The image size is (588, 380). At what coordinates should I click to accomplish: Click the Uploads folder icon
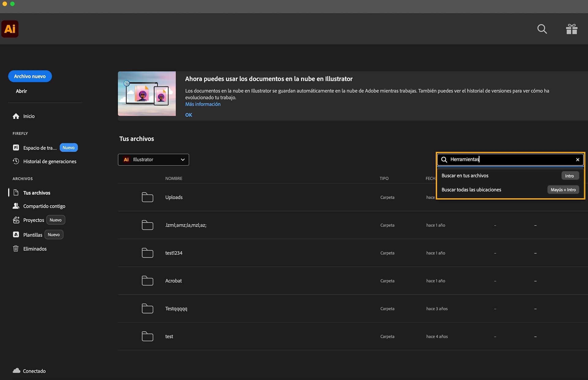(x=147, y=197)
